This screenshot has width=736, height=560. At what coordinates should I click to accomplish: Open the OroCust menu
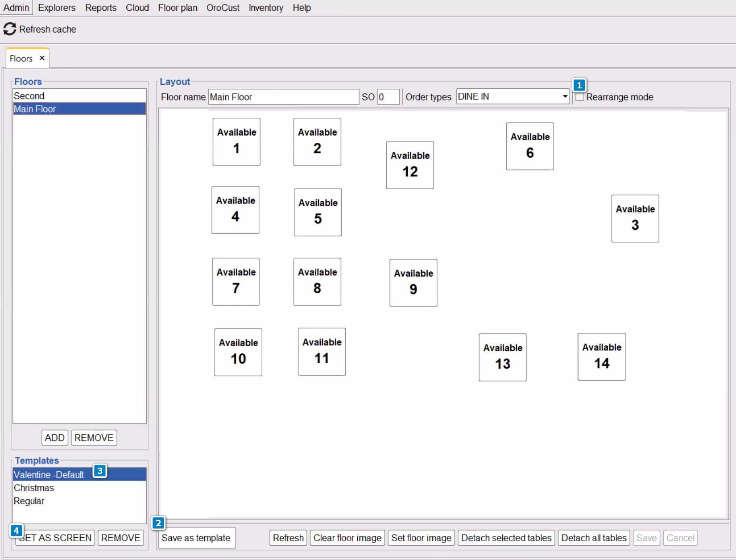click(223, 8)
